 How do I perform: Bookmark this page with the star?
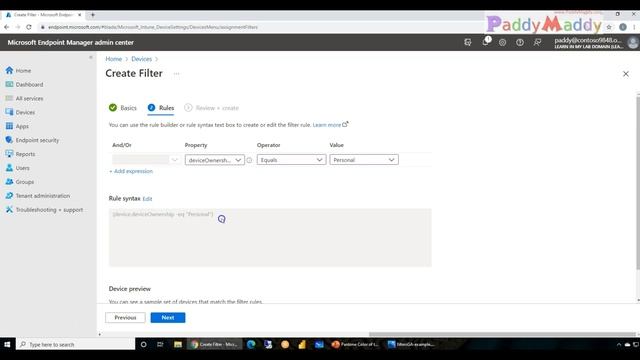(x=609, y=27)
